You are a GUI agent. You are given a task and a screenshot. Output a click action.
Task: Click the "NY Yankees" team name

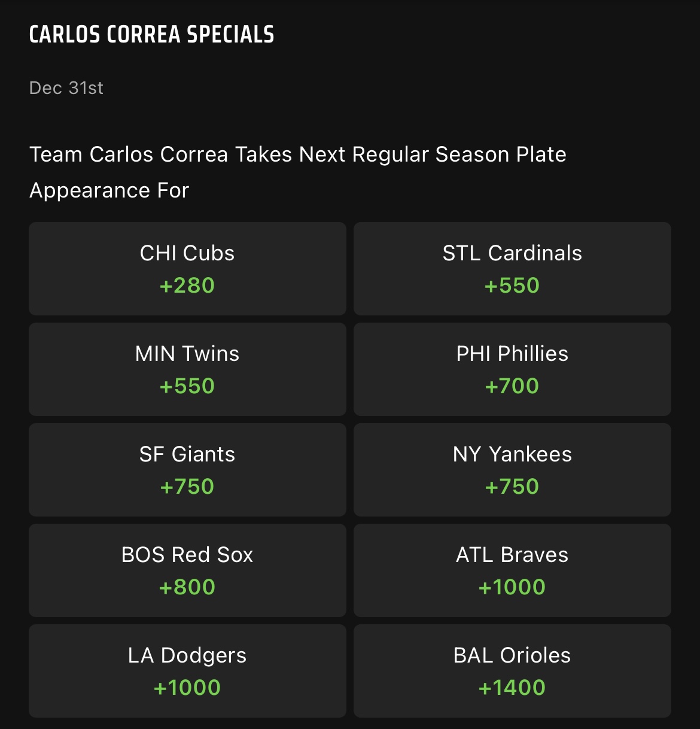[512, 454]
